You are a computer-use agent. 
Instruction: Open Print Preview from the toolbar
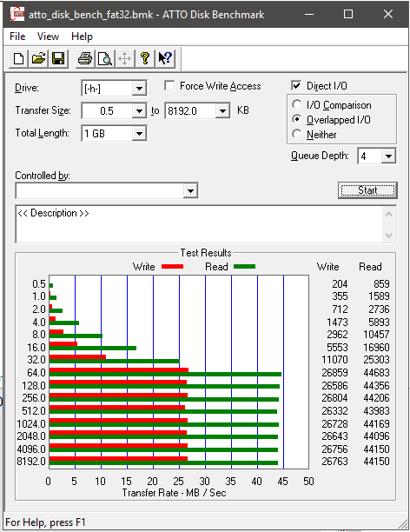click(105, 59)
